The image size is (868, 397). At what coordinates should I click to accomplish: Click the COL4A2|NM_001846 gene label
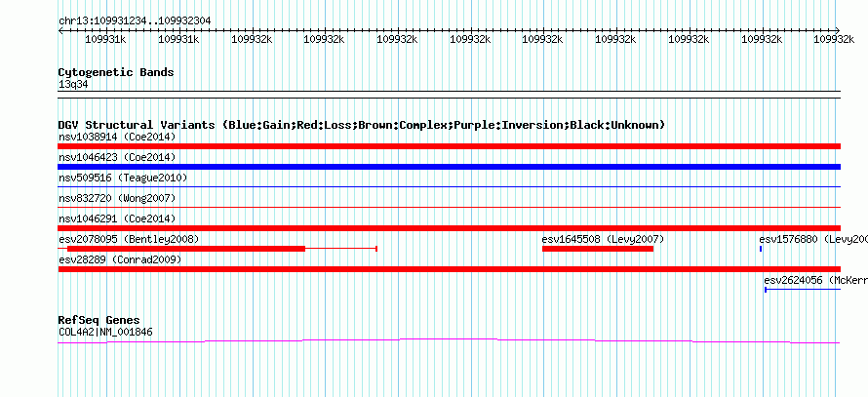click(105, 333)
